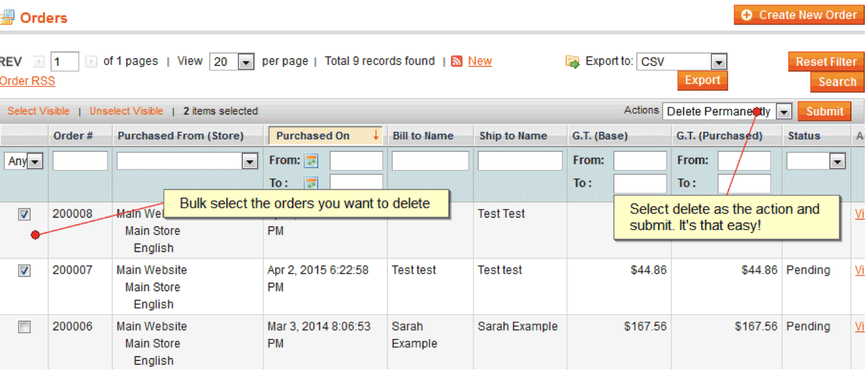
Task: Click the Create New Order button
Action: (x=798, y=15)
